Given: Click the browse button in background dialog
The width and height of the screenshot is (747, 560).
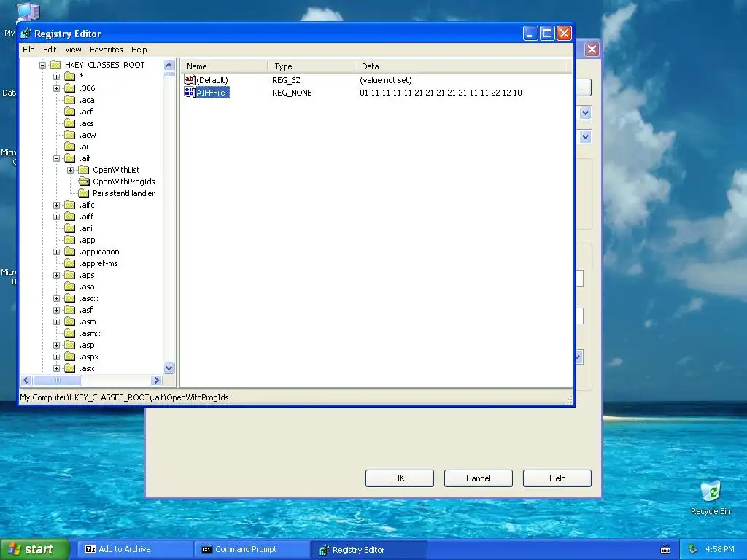Looking at the screenshot, I should (583, 87).
